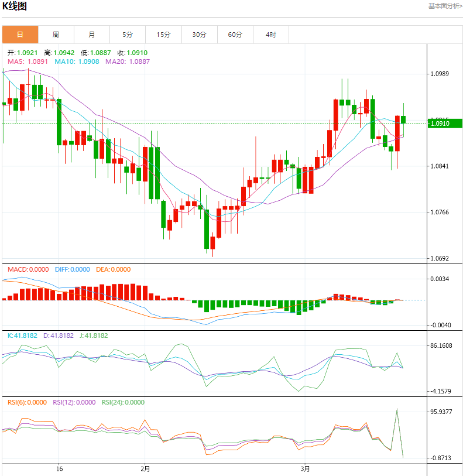Click the K线图 title heading
This screenshot has height=476, width=463.
[15, 6]
